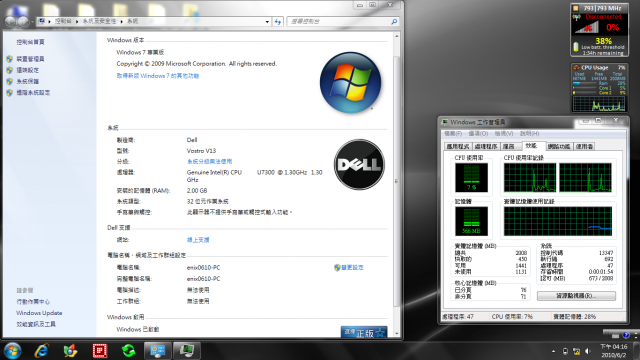Image resolution: width=640 pixels, height=360 pixels.
Task: Switch to 處理程序 tab in Task Manager
Action: click(486, 147)
